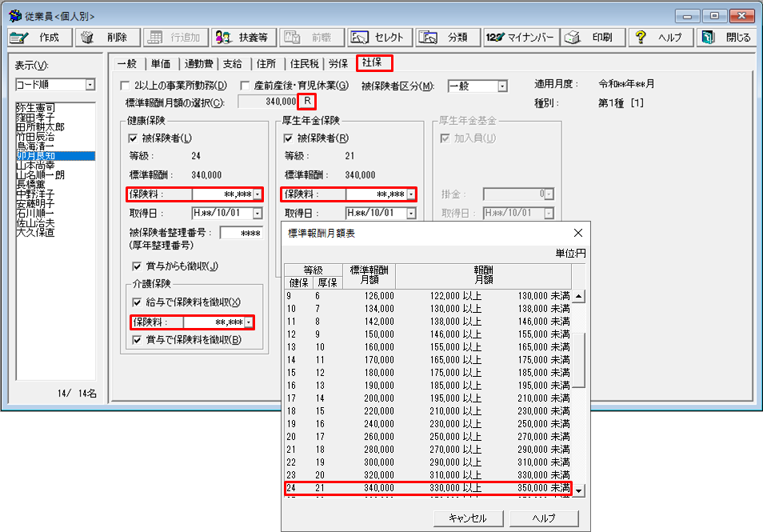This screenshot has height=532, width=763.
Task: Uncheck 賞与からも徴収 checkbox
Action: [136, 266]
